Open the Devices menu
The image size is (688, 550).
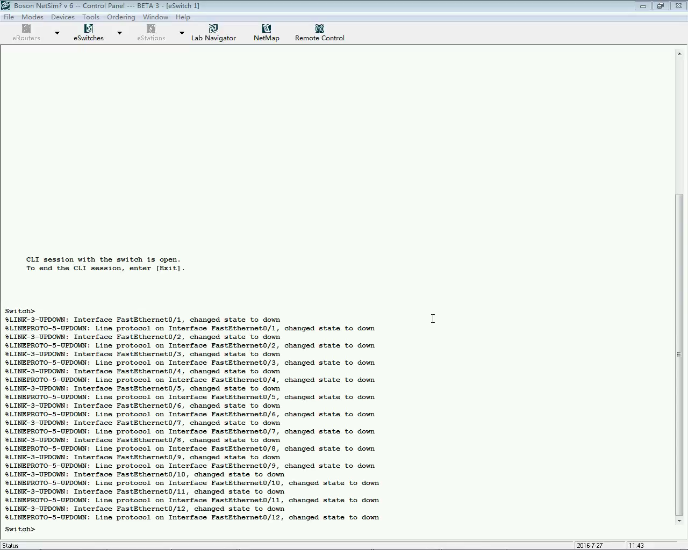(x=63, y=17)
